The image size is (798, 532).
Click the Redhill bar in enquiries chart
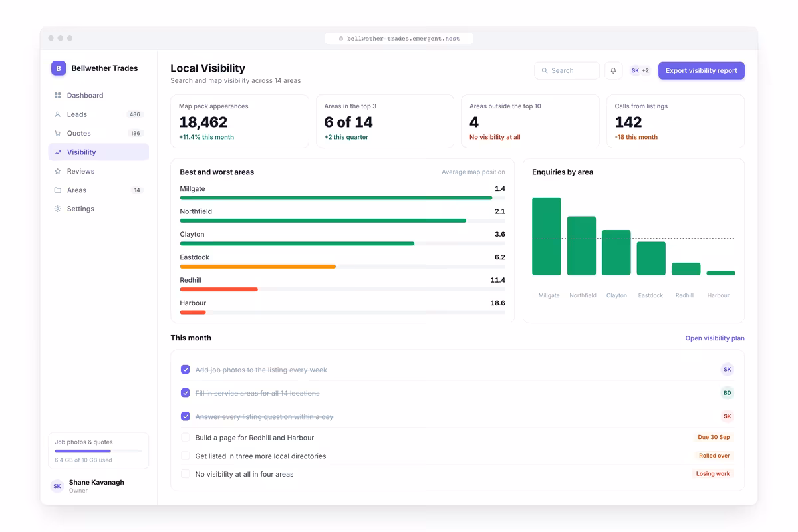pyautogui.click(x=686, y=269)
